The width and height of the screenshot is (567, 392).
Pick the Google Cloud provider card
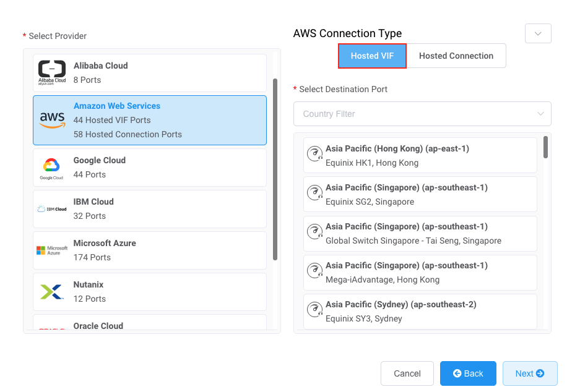click(x=150, y=168)
